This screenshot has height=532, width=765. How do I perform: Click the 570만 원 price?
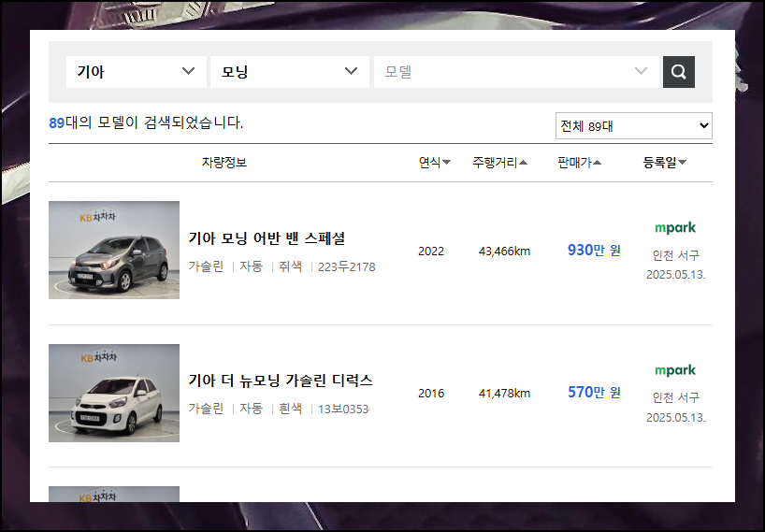click(594, 392)
